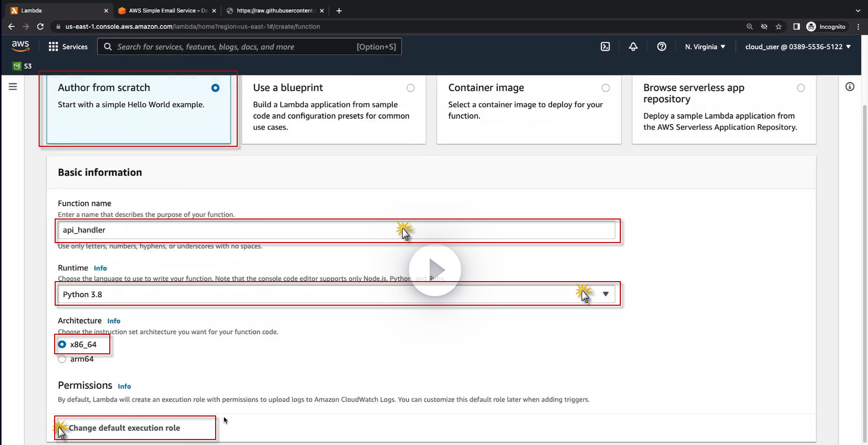This screenshot has height=445, width=868.
Task: Open the notifications bell
Action: [633, 47]
